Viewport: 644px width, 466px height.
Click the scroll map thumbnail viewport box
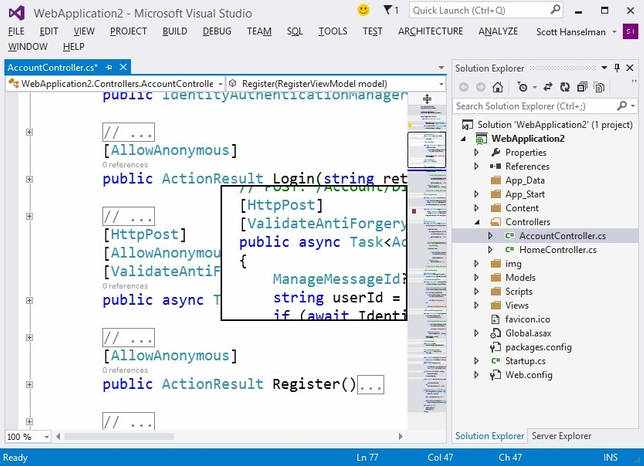point(426,150)
